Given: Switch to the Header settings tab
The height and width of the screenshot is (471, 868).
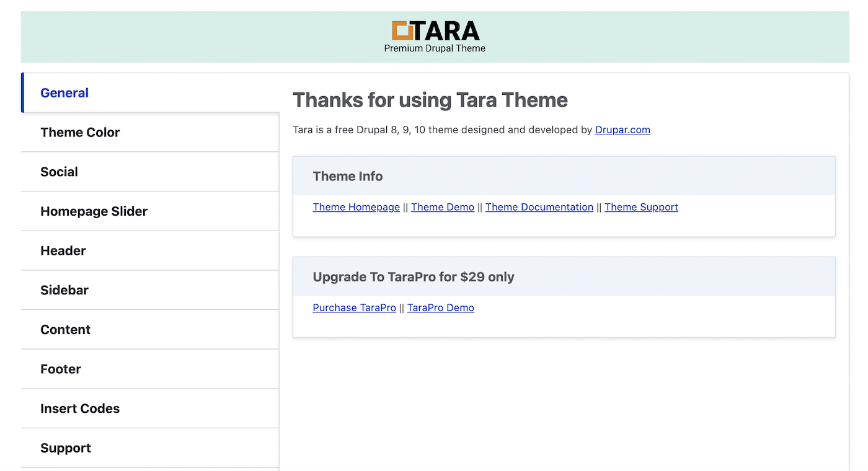Looking at the screenshot, I should 63,250.
